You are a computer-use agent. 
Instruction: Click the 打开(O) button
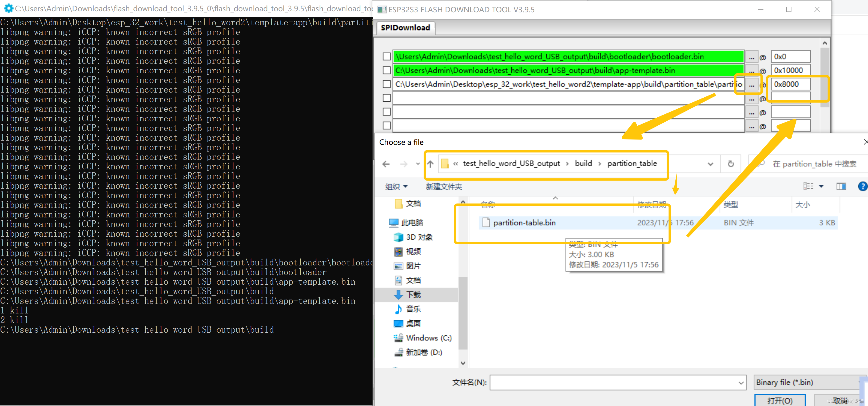780,401
